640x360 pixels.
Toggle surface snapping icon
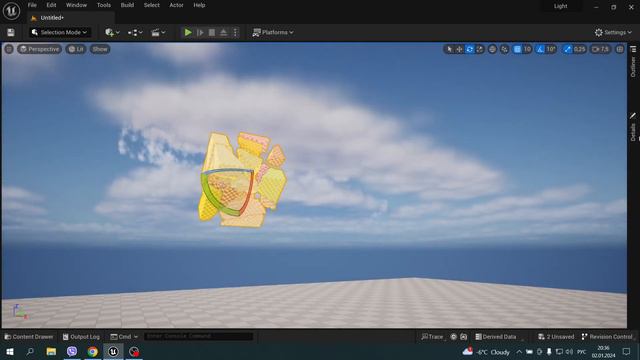coord(504,49)
